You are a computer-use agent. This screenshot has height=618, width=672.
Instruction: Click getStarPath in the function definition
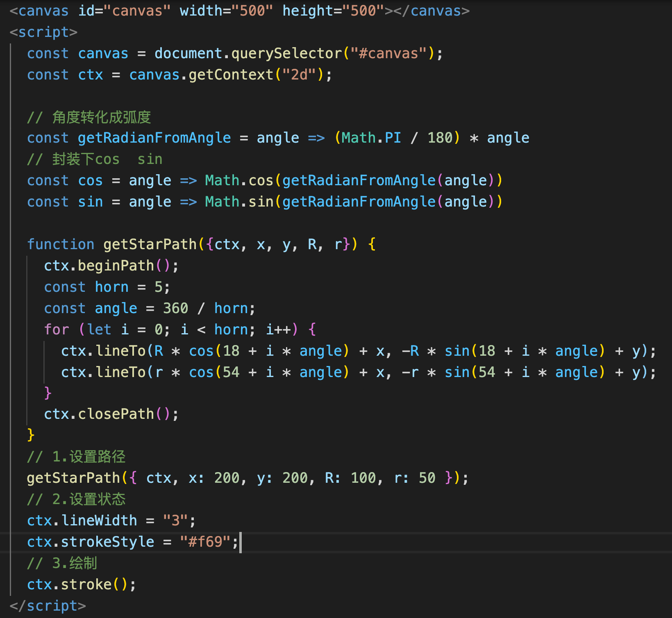click(x=150, y=244)
